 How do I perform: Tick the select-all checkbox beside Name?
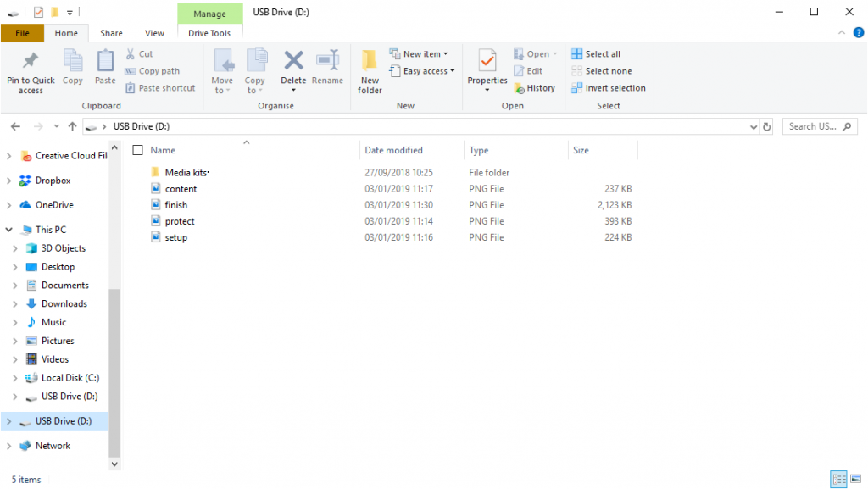[x=138, y=150]
